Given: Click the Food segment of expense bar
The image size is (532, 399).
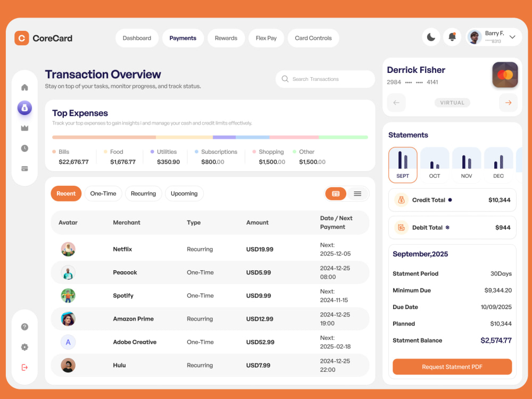Looking at the screenshot, I should [184, 137].
